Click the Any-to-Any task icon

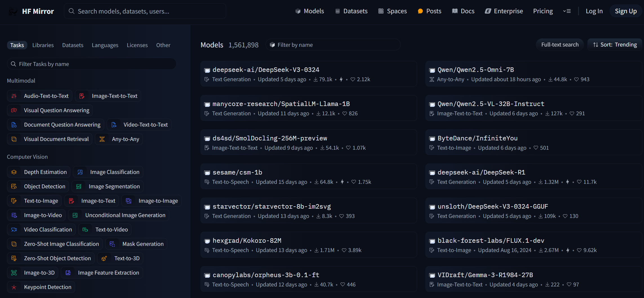102,139
